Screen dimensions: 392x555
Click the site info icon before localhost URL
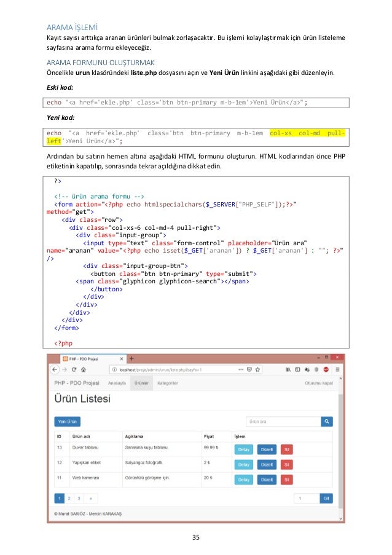pyautogui.click(x=114, y=369)
